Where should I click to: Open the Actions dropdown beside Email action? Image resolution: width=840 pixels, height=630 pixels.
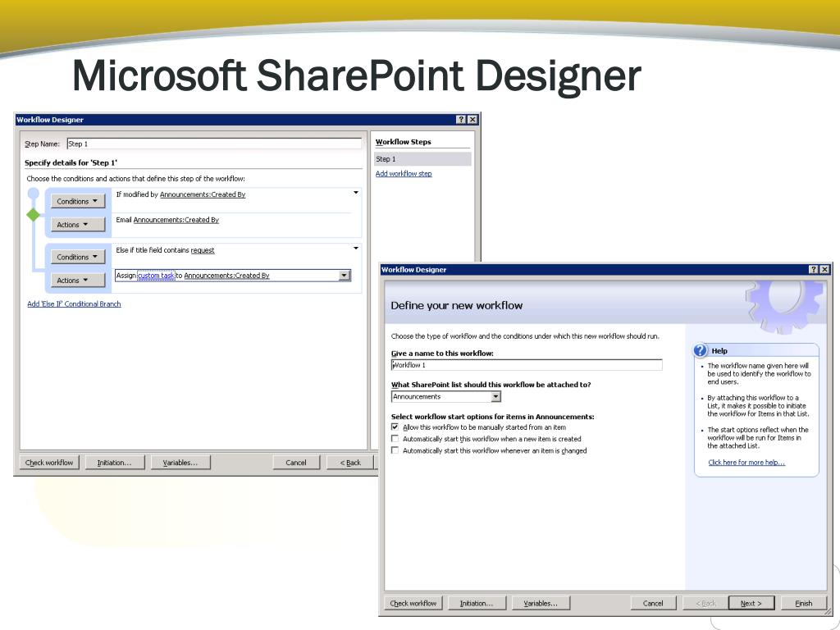78,225
